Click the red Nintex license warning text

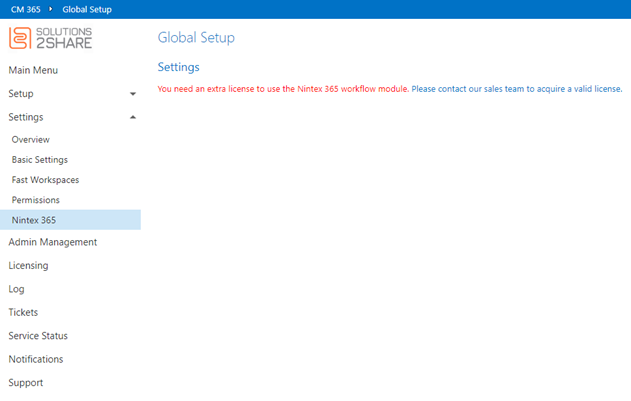283,89
